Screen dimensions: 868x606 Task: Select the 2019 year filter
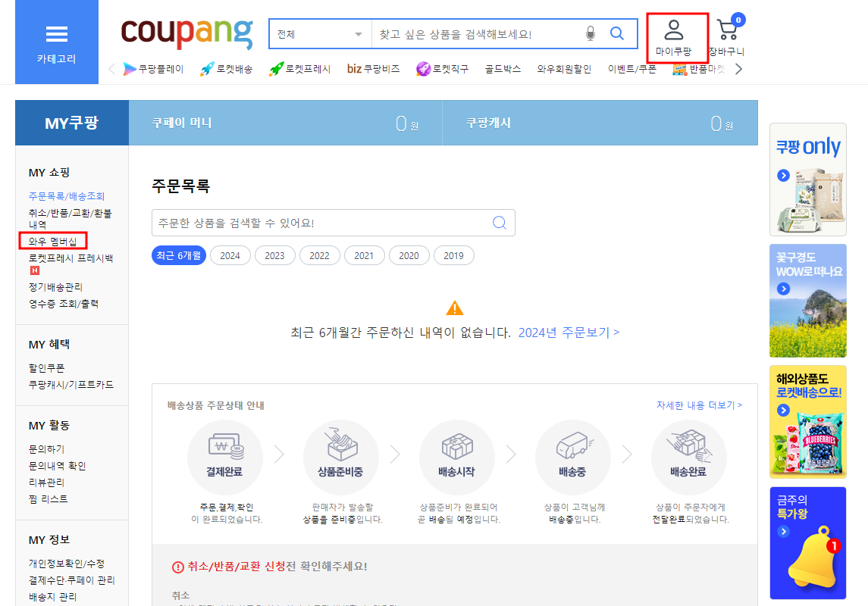coord(453,255)
